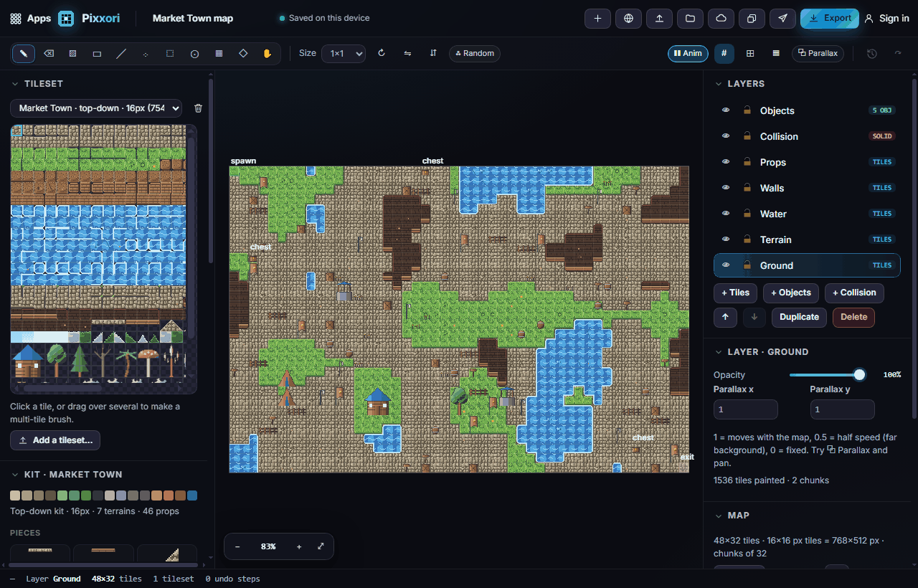Select the diamond stamp tool

point(243,53)
